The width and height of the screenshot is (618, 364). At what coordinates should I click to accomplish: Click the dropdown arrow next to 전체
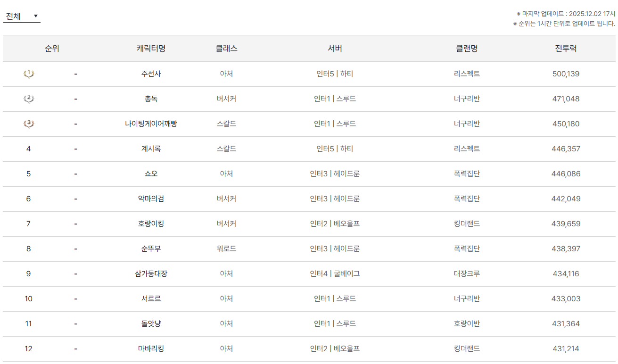pyautogui.click(x=36, y=17)
